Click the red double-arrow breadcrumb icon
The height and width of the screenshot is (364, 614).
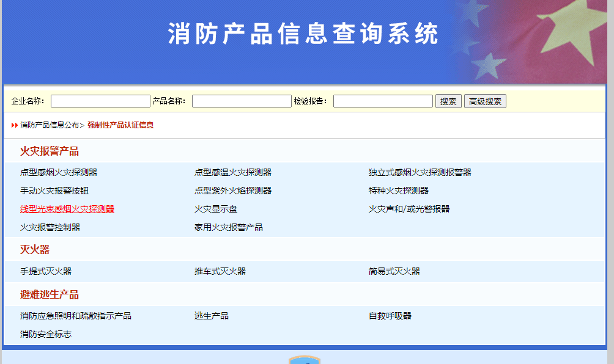click(x=15, y=125)
